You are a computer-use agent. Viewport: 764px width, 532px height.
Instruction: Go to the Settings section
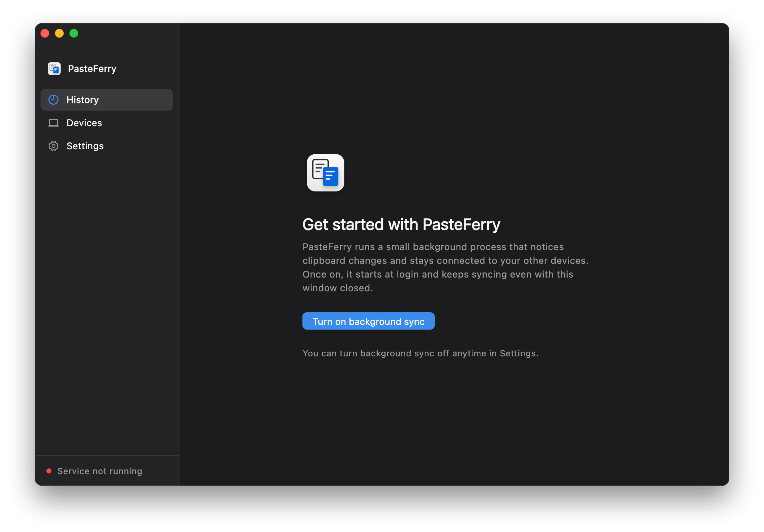[x=107, y=146]
